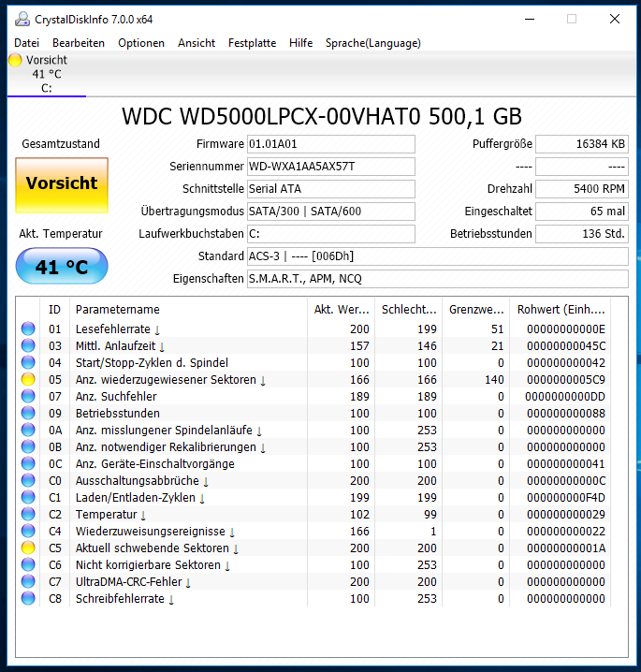Click raw value 00000000001A
Viewport: 641px width, 672px height.
[565, 548]
